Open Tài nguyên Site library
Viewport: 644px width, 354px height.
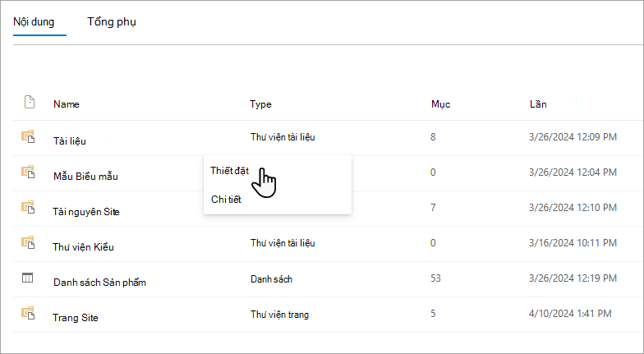coord(85,212)
